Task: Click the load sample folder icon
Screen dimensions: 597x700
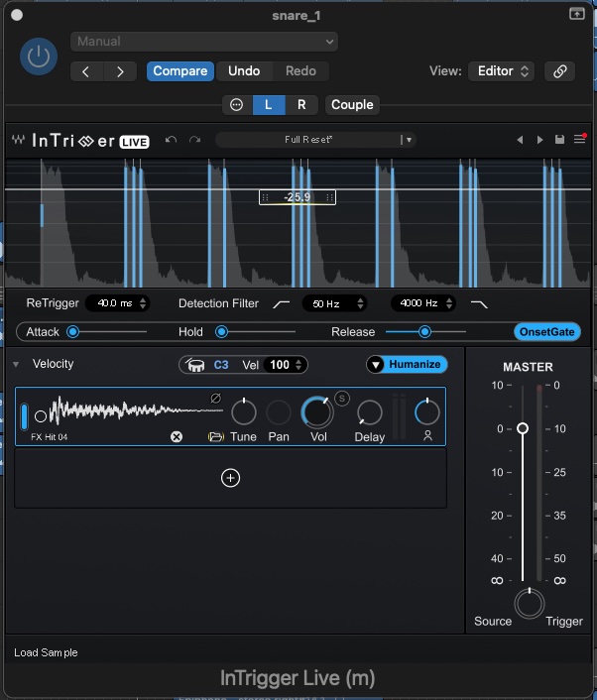Action: (x=216, y=436)
